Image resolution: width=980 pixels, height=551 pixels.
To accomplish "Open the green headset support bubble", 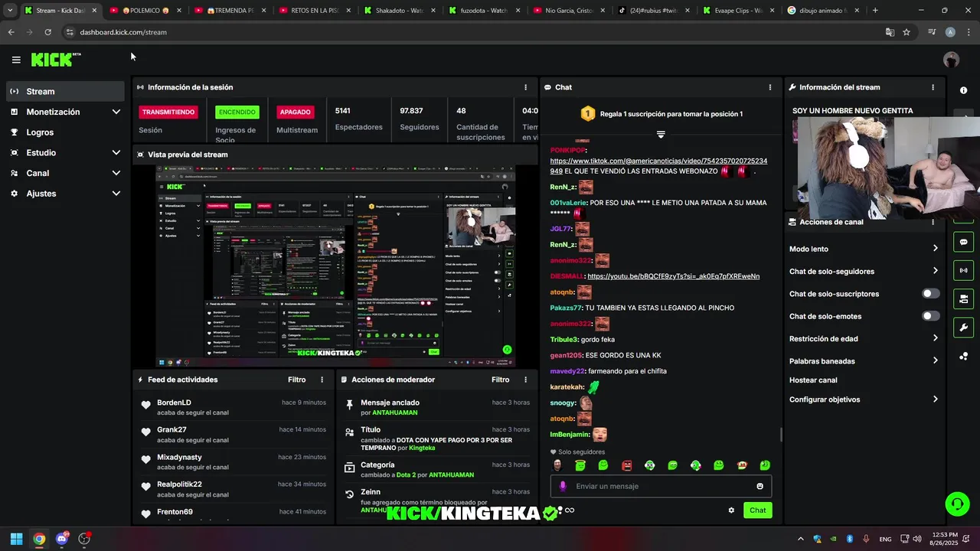I will tap(957, 504).
